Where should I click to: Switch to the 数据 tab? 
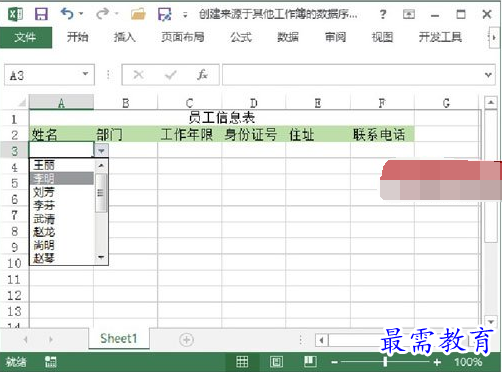(288, 37)
